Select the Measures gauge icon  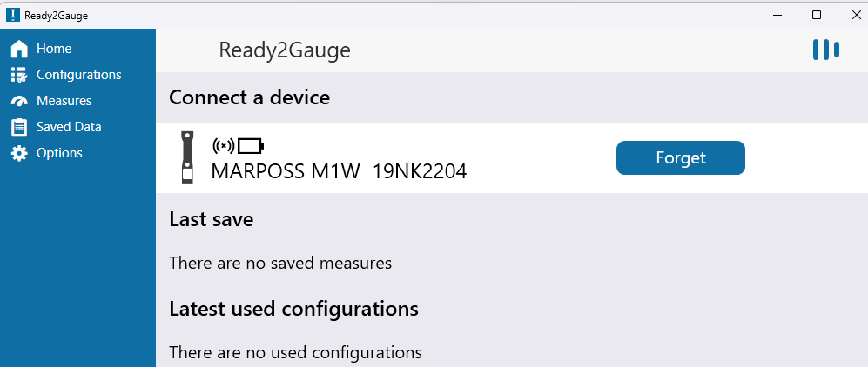click(19, 101)
